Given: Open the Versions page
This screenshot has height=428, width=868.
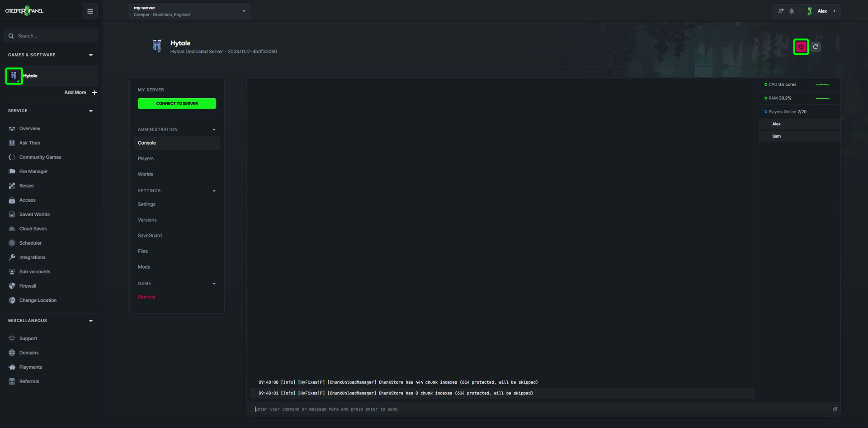Looking at the screenshot, I should (x=147, y=220).
